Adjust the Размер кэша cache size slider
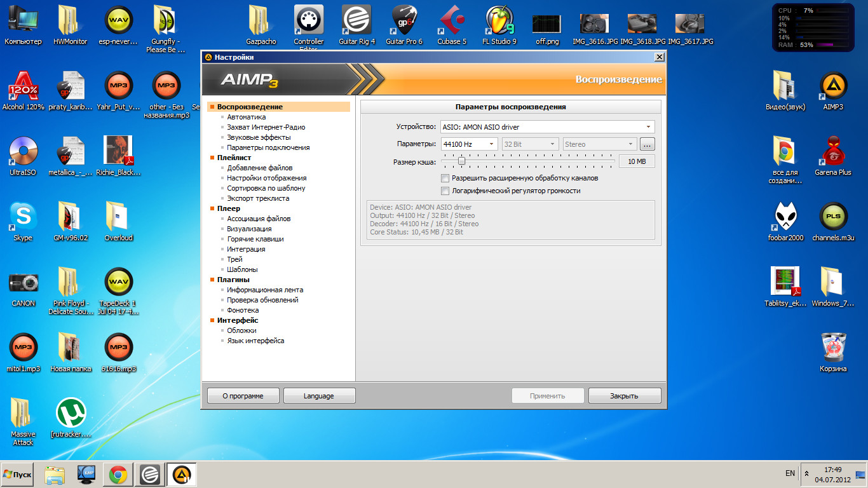The width and height of the screenshot is (868, 488). pos(462,161)
